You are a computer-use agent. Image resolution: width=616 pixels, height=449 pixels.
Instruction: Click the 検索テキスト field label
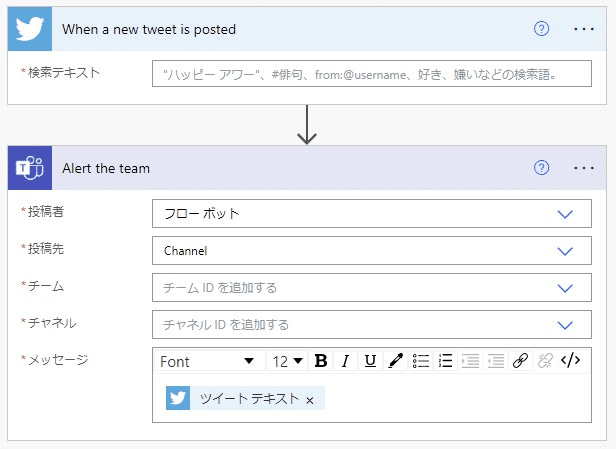pyautogui.click(x=64, y=72)
